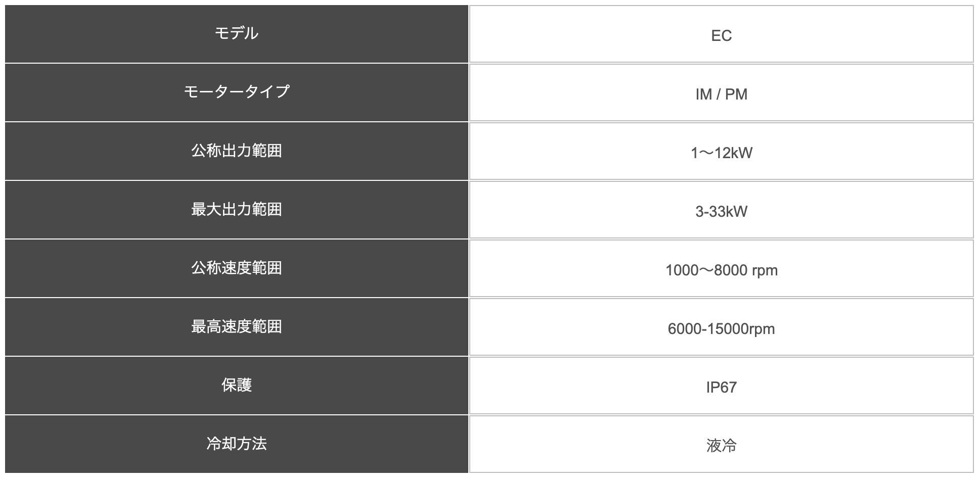Select the 液冷 cooling value cell
The height and width of the screenshot is (480, 980).
(x=722, y=444)
